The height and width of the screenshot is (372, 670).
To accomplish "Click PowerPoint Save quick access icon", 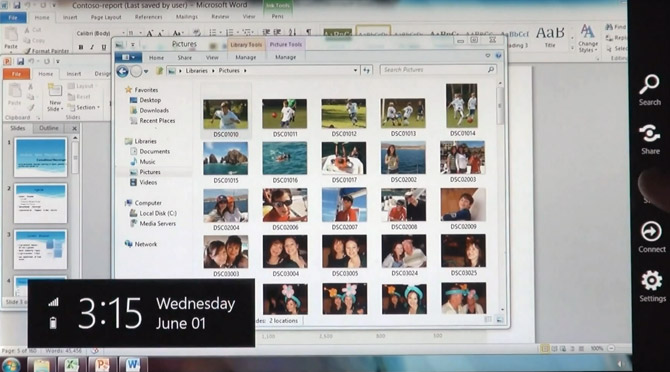I will [x=20, y=62].
